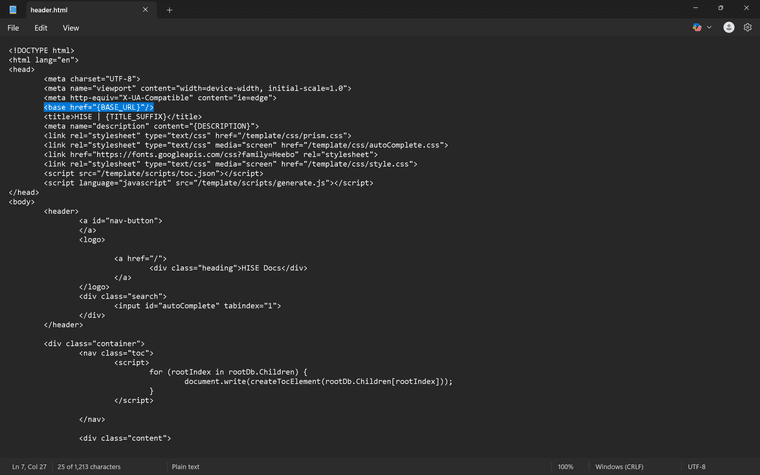Click the 100% zoom level indicator
The width and height of the screenshot is (760, 475).
(565, 467)
